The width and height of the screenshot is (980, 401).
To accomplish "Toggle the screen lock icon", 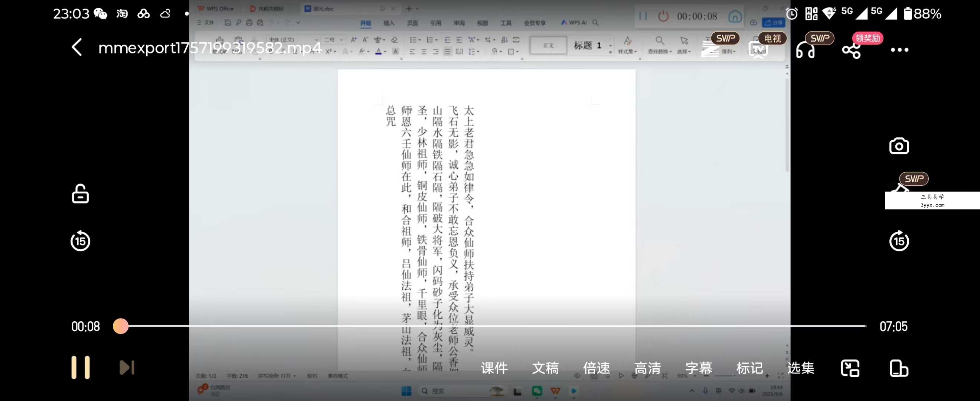I will [x=80, y=194].
